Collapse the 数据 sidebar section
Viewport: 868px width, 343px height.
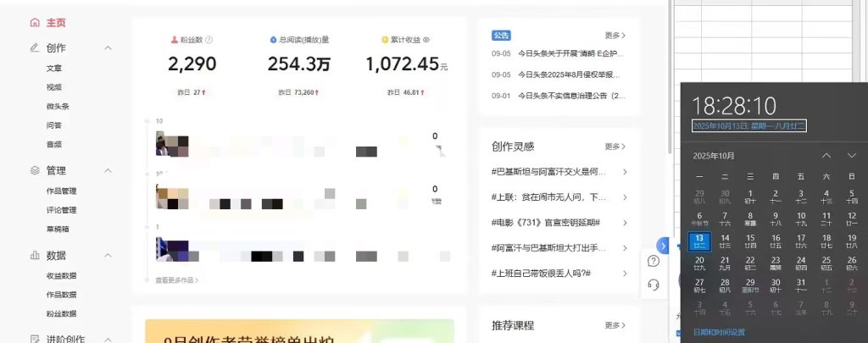pyautogui.click(x=108, y=255)
